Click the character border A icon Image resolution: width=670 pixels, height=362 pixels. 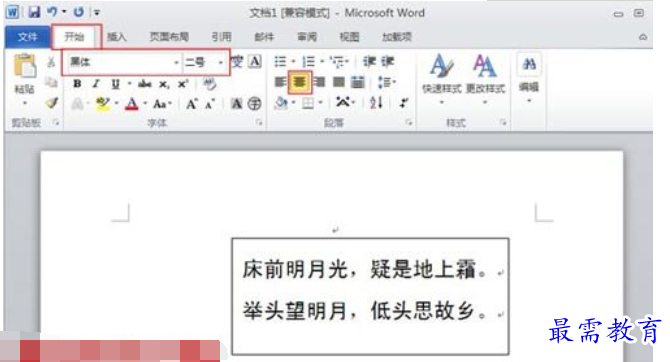[255, 62]
